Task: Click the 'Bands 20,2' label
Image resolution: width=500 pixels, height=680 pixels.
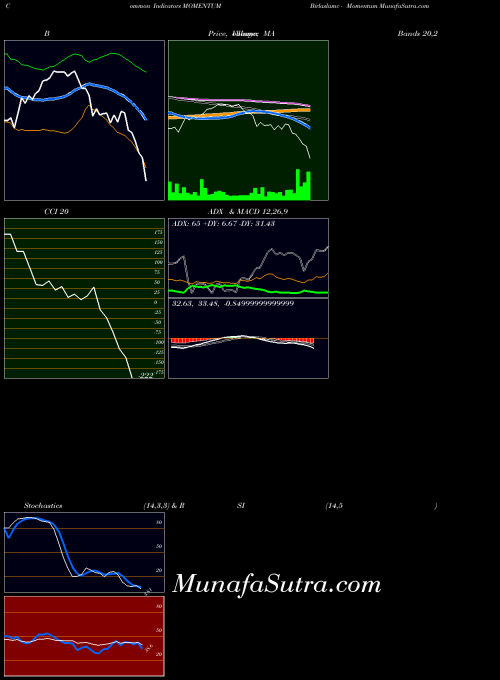Action: pyautogui.click(x=418, y=33)
